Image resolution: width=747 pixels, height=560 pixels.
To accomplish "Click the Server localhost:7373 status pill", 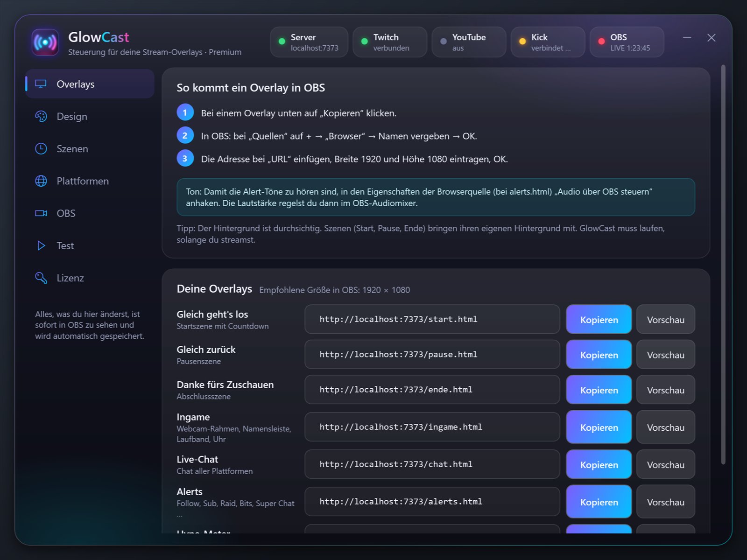I will click(x=309, y=42).
